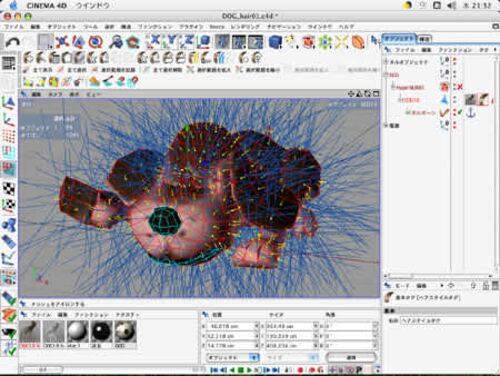Select the black material swatch

click(x=101, y=332)
